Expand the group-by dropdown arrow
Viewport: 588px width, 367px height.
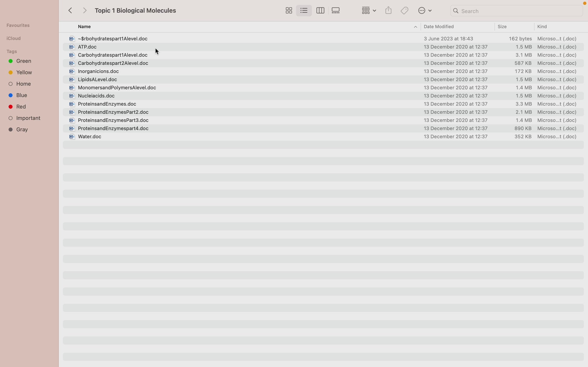coord(374,11)
